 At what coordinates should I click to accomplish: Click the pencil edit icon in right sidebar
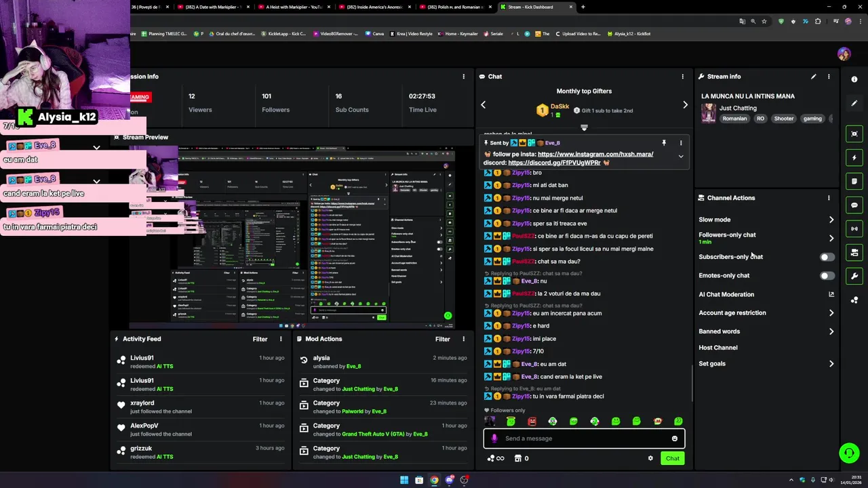[x=854, y=103]
